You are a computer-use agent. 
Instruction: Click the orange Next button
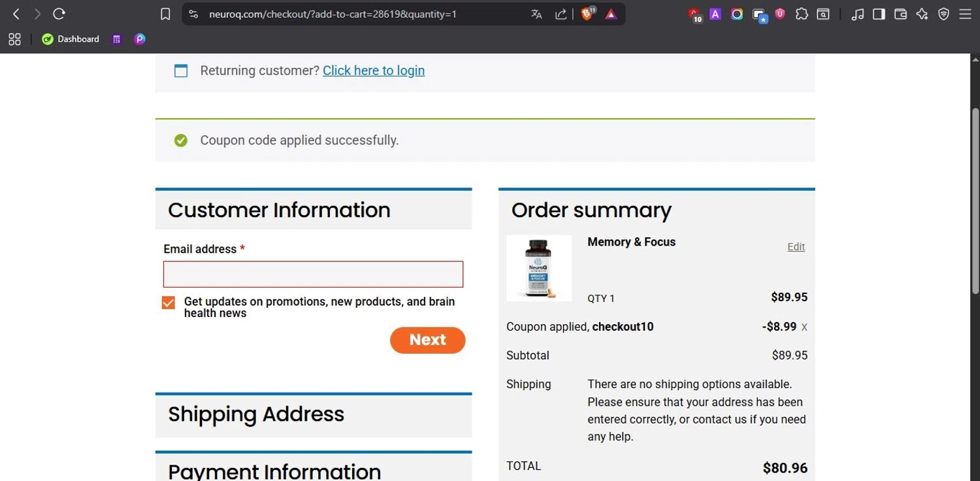coord(428,340)
